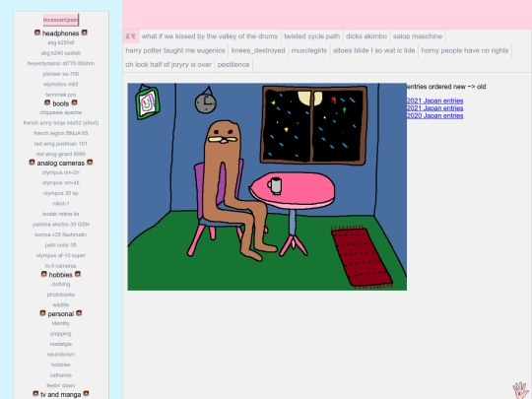Open 'harry potter taught me eugenics' tab
The width and height of the screenshot is (532, 399).
point(175,50)
